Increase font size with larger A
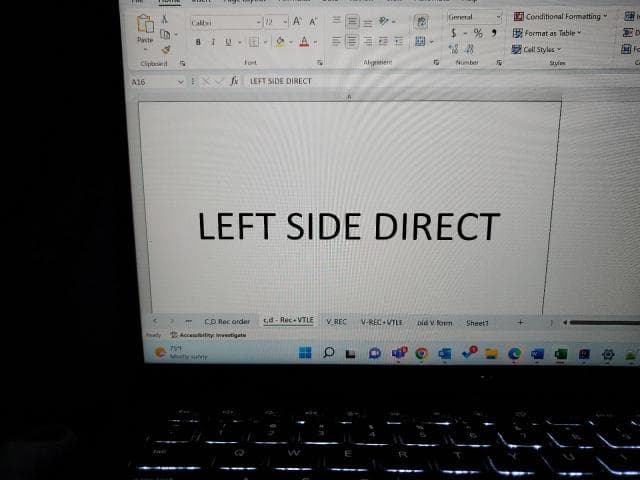 coord(297,21)
